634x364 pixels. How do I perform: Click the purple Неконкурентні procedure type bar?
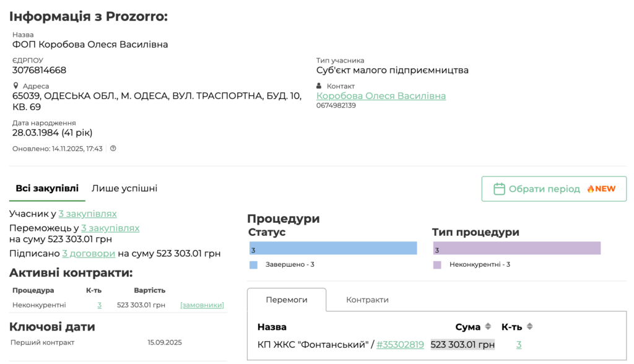pos(516,248)
